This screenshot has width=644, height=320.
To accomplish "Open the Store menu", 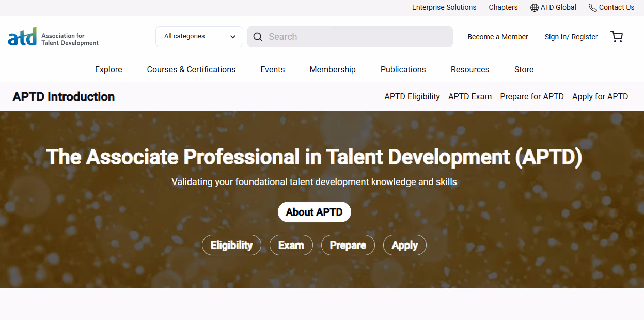I will pos(524,69).
